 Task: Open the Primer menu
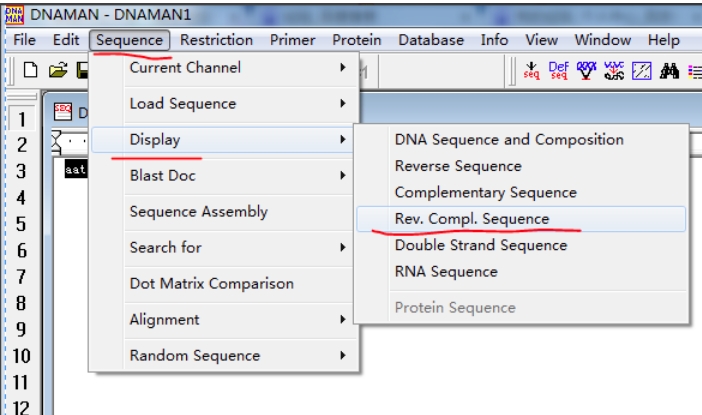point(292,40)
